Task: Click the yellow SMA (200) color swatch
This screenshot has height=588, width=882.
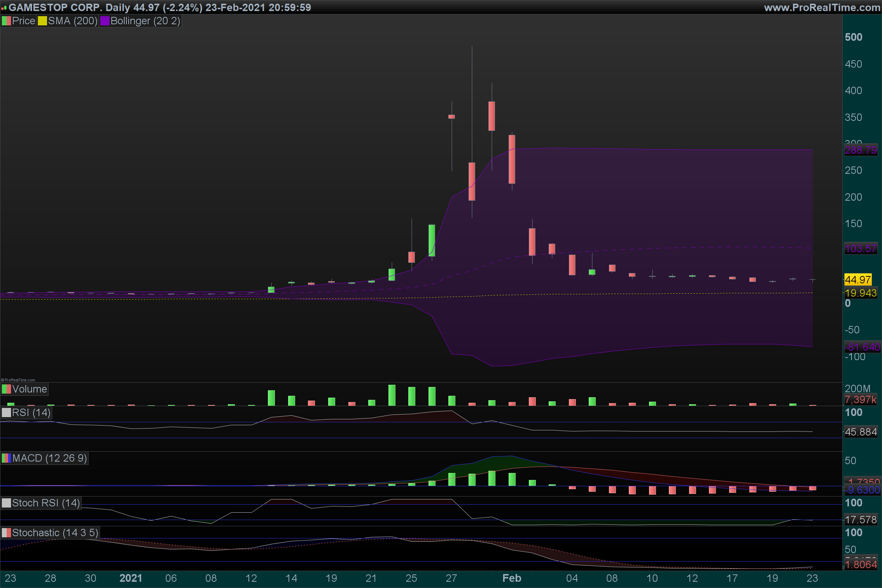Action: [42, 21]
